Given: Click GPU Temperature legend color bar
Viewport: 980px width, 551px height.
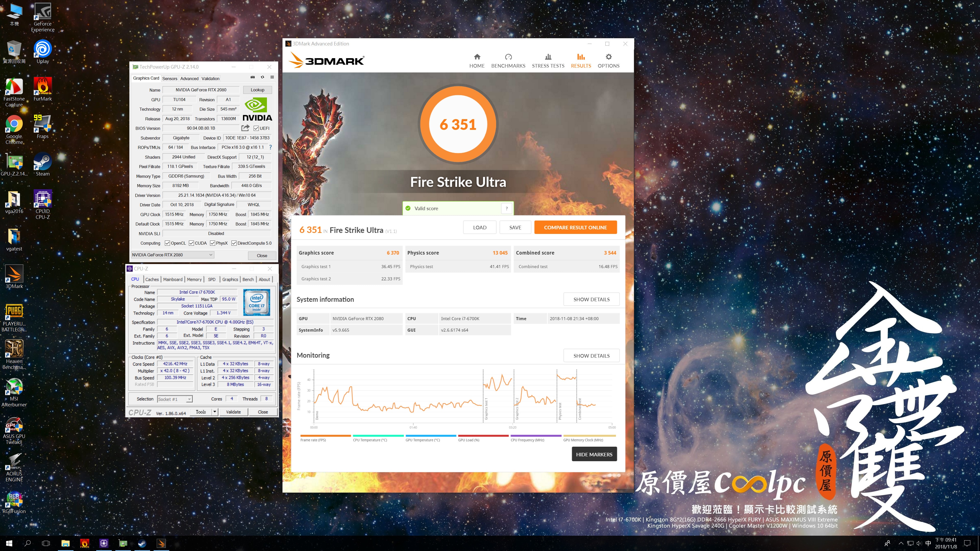Looking at the screenshot, I should [431, 436].
